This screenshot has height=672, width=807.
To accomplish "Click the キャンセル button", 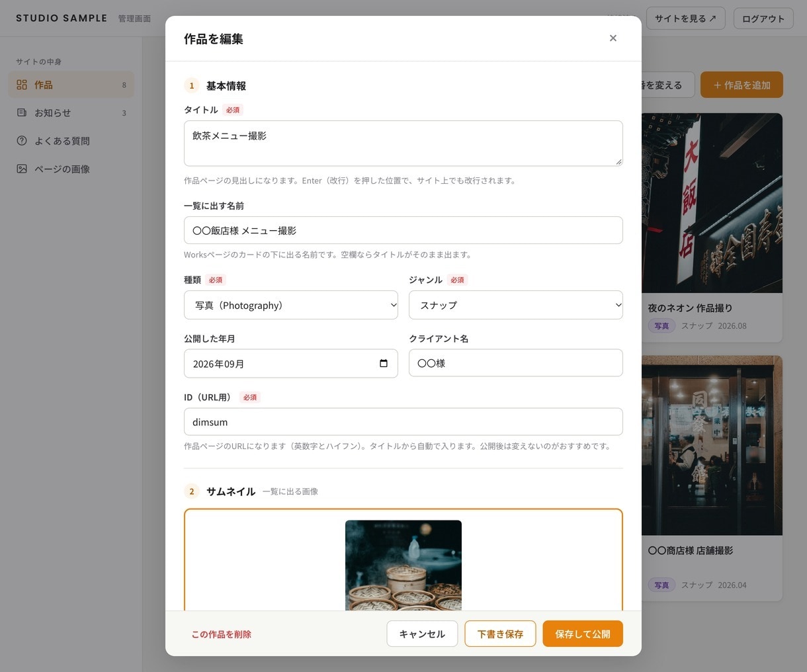I will [x=422, y=634].
